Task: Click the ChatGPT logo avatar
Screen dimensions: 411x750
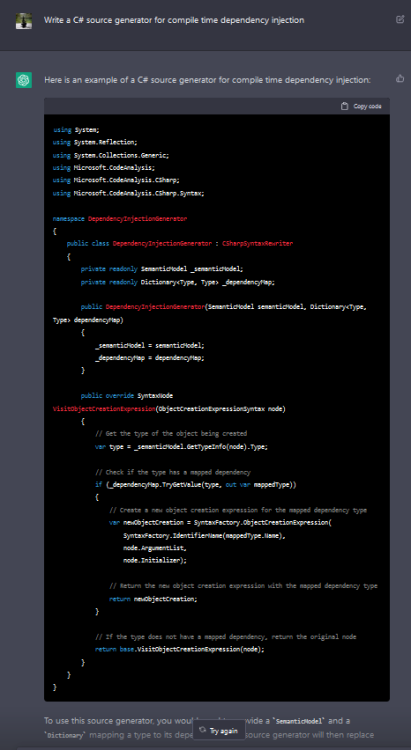Action: (x=24, y=80)
